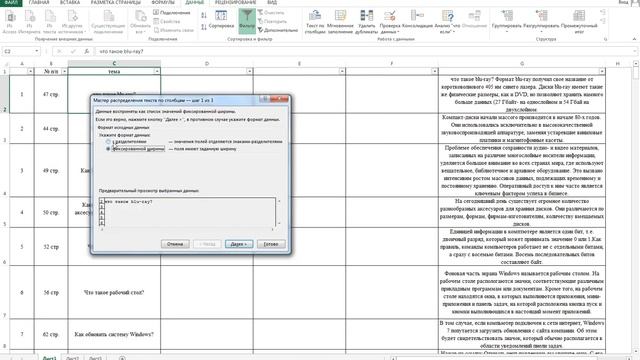The height and width of the screenshot is (360, 640).
Task: Select the 'Лист3' sheet tab
Action: tap(95, 358)
